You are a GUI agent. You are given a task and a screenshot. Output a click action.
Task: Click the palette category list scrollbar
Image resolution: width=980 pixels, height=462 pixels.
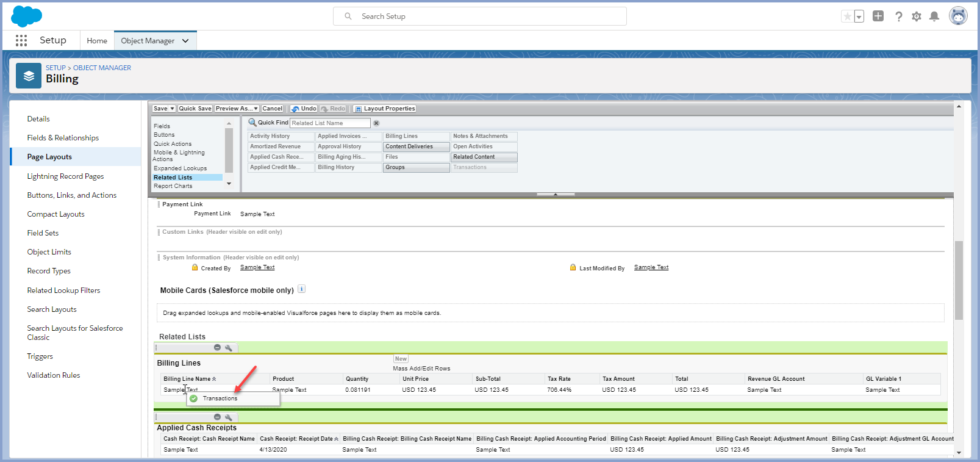229,150
